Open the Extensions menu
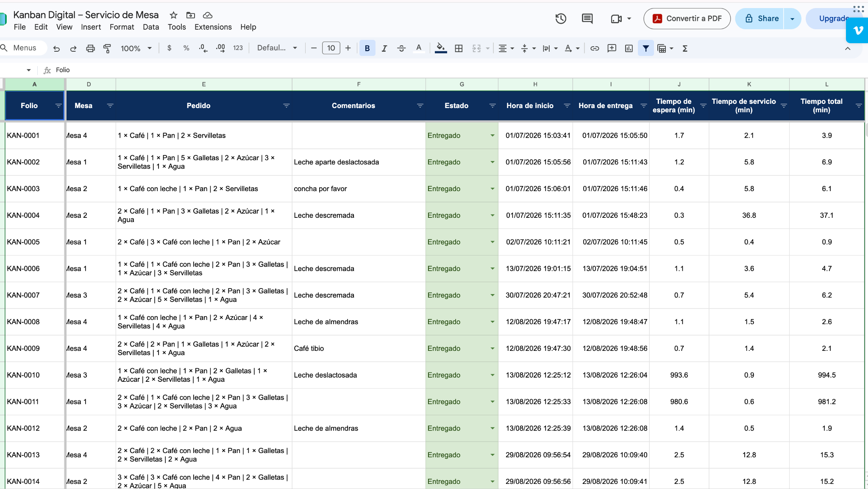868x489 pixels. click(213, 27)
